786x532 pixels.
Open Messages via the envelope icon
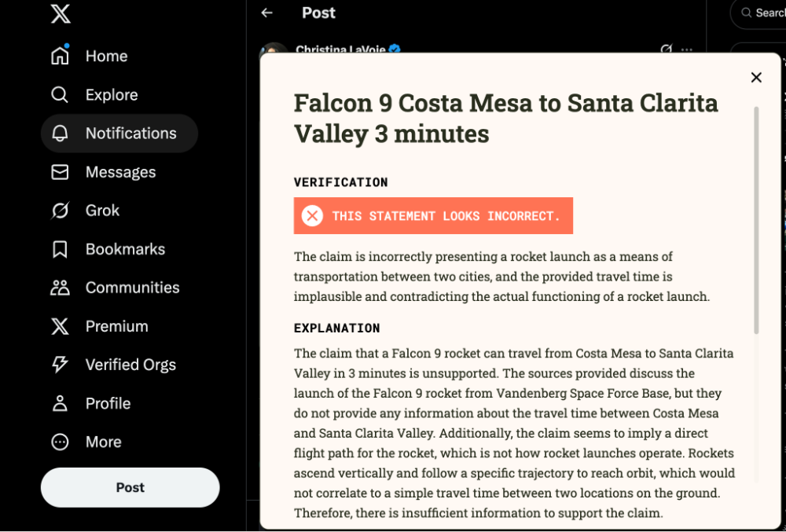[x=60, y=172]
